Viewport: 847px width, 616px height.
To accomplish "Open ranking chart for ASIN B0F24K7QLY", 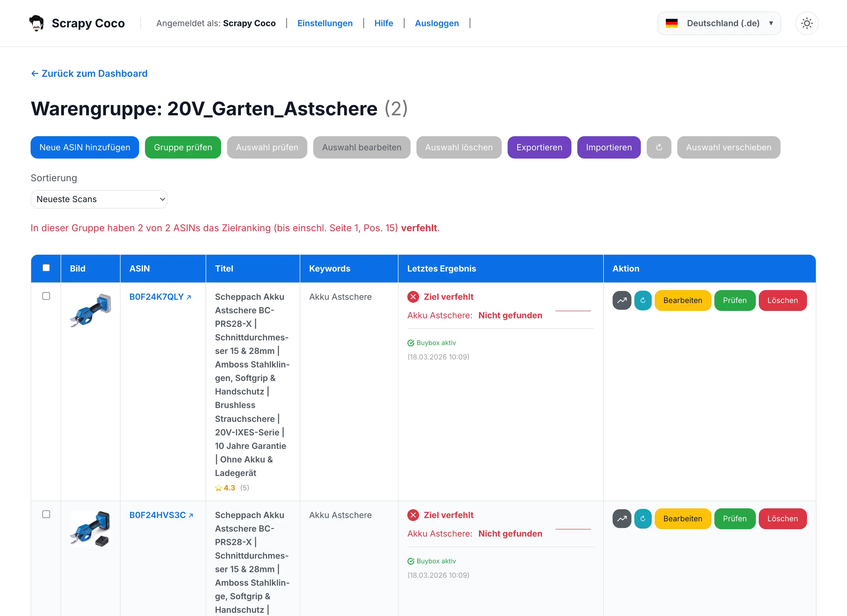I will (x=622, y=300).
